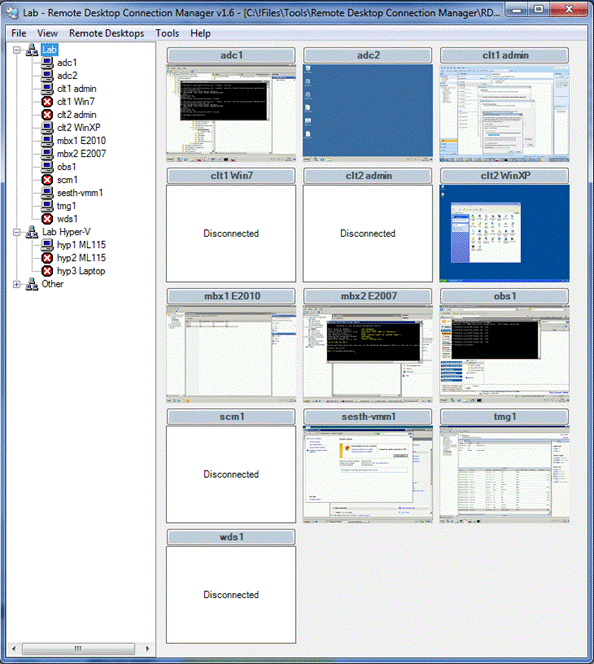Expand the Other group tree node
The width and height of the screenshot is (594, 664).
[17, 285]
